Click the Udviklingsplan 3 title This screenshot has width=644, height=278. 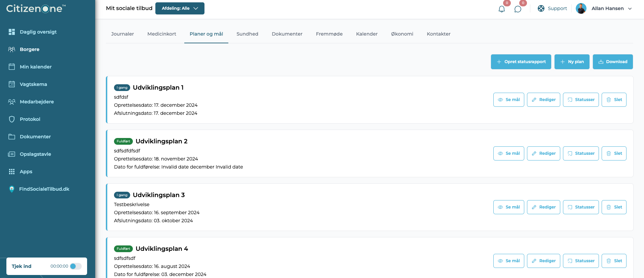pyautogui.click(x=159, y=195)
